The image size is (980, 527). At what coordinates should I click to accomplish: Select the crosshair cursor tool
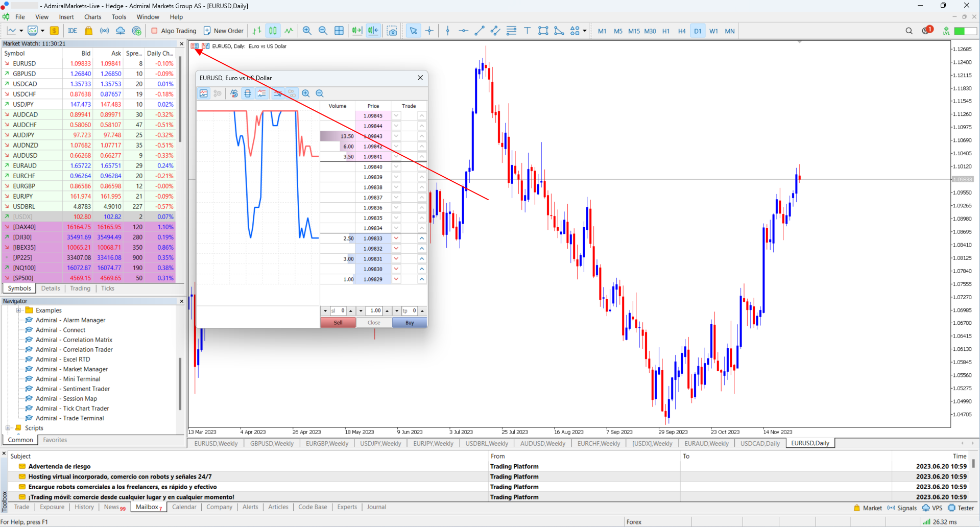(x=429, y=31)
